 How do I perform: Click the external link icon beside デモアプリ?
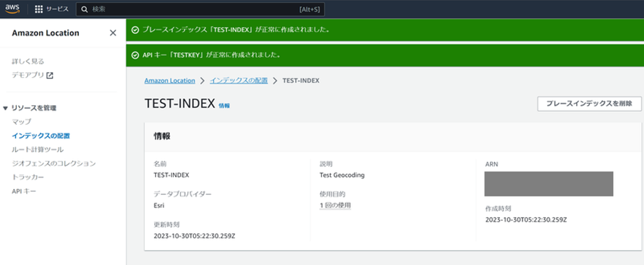coord(50,76)
